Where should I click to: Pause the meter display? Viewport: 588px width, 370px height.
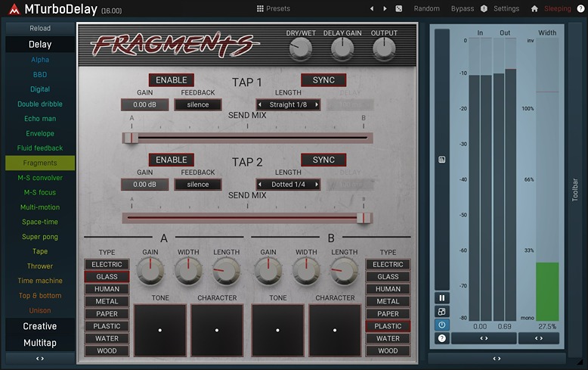pos(441,298)
